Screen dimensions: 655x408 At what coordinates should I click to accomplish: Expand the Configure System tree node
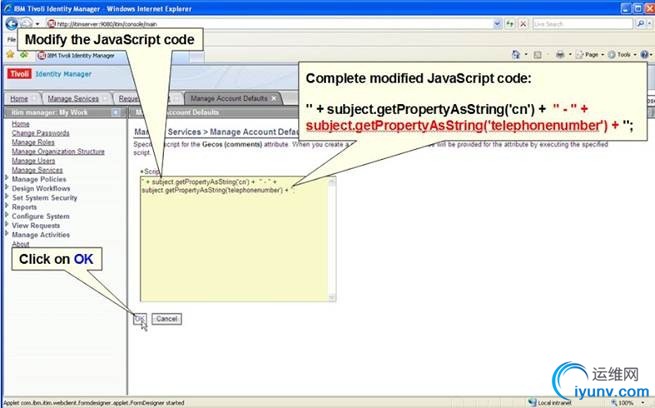tap(7, 215)
